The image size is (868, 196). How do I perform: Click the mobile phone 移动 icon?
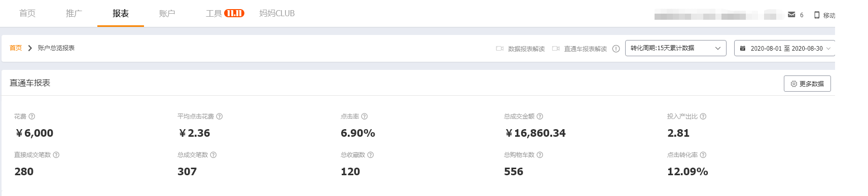tap(817, 15)
